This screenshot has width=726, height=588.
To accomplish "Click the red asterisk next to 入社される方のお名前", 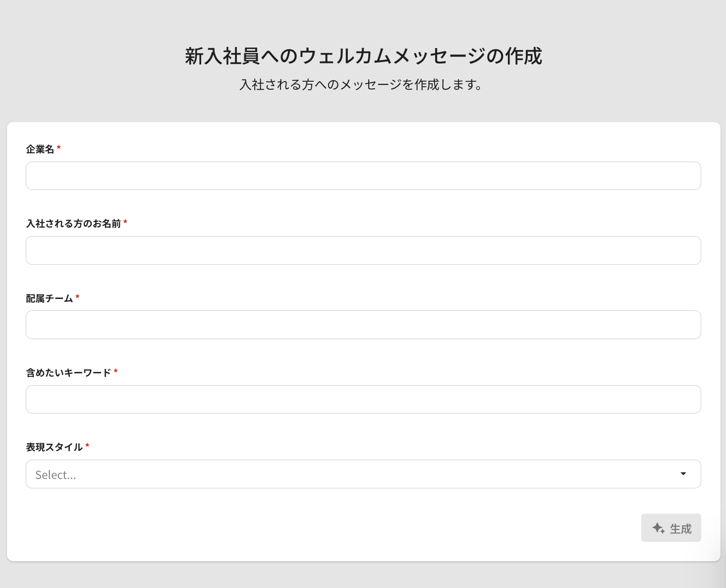I will pos(125,223).
